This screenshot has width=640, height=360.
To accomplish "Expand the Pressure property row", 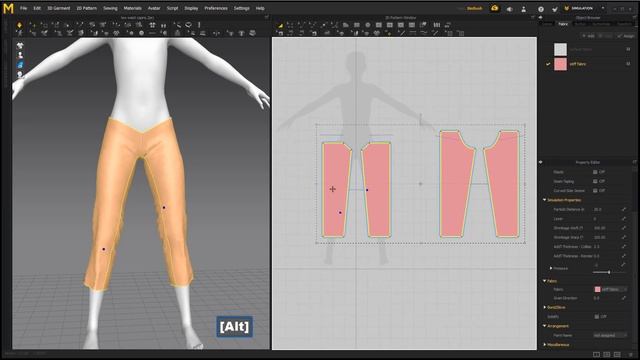I will [x=551, y=268].
